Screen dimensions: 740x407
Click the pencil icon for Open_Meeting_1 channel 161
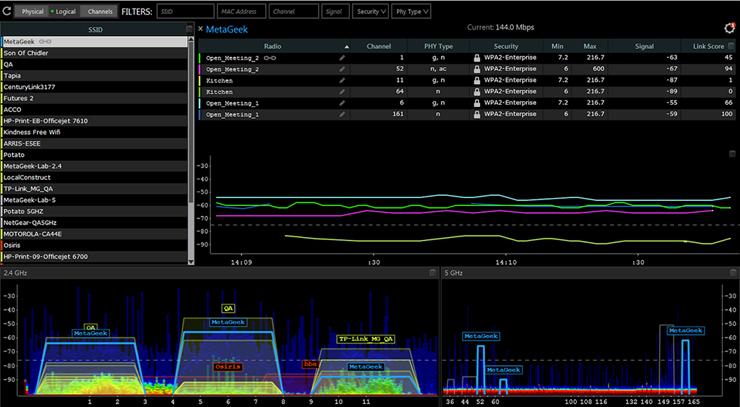(342, 115)
